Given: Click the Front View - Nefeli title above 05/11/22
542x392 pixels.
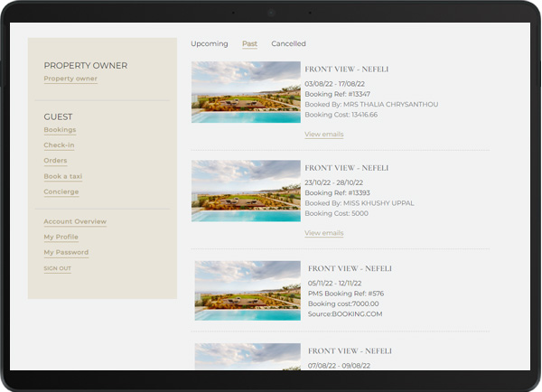Looking at the screenshot, I should [350, 268].
